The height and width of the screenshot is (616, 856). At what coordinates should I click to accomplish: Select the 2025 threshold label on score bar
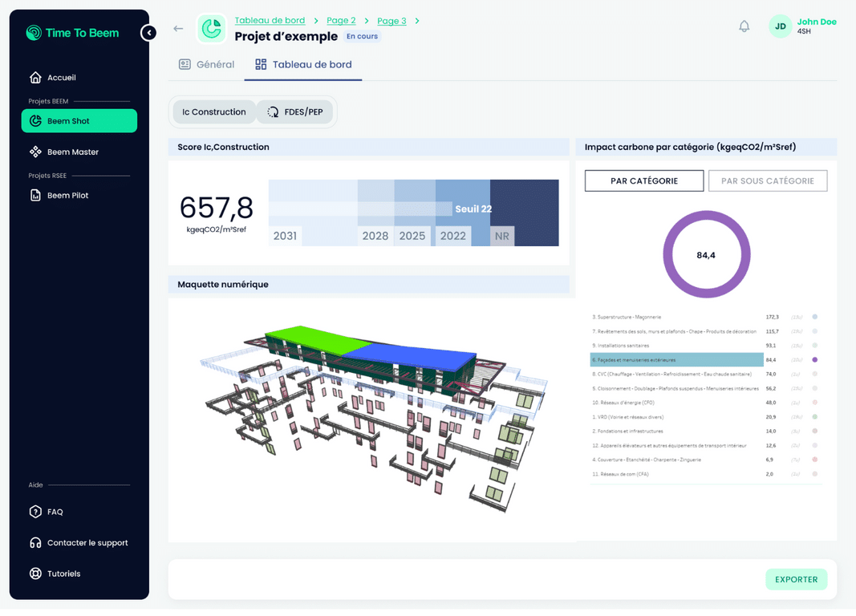point(412,237)
